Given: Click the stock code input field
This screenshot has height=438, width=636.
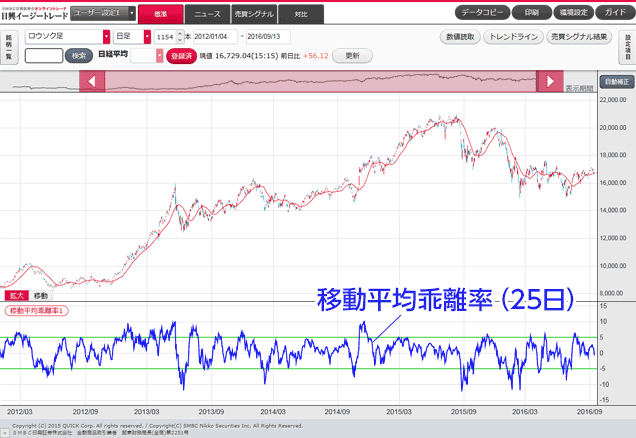Looking at the screenshot, I should pos(44,56).
